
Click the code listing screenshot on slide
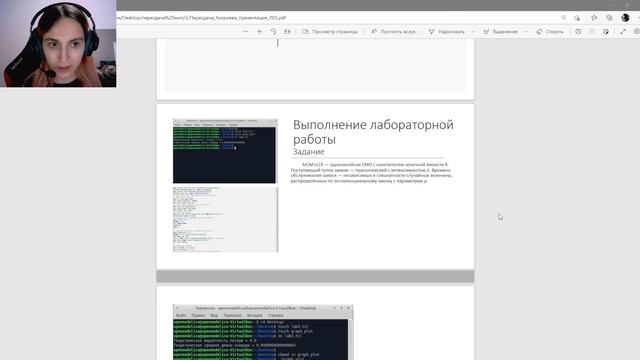(x=225, y=220)
